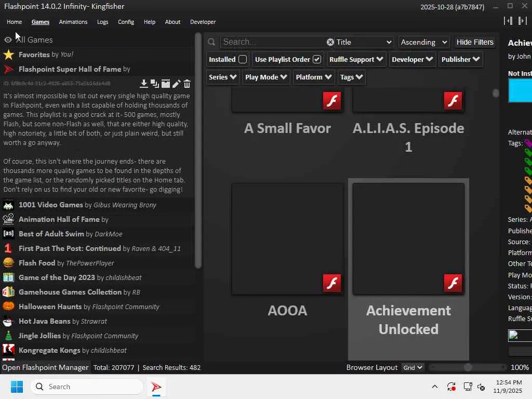The width and height of the screenshot is (532, 399).
Task: Open the Config tab
Action: [x=126, y=22]
